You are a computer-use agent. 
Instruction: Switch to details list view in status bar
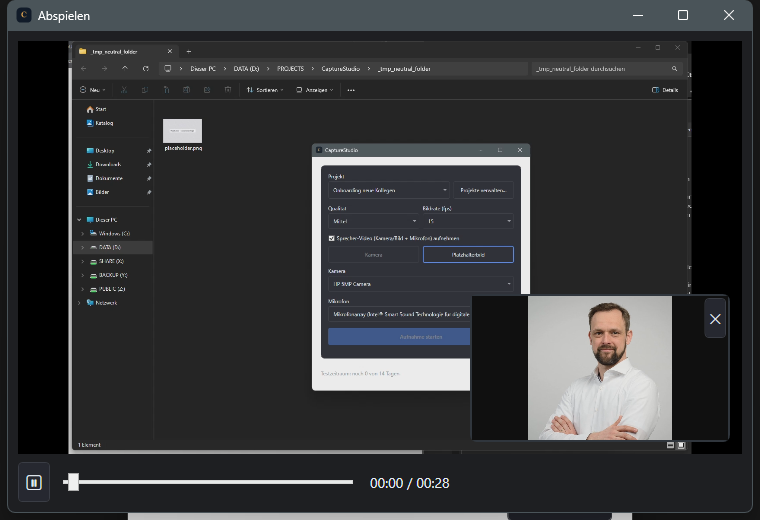point(670,445)
